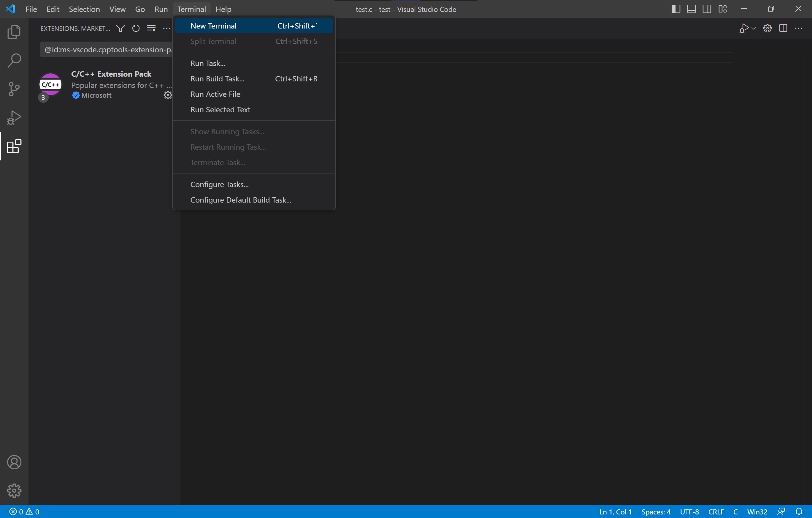The height and width of the screenshot is (518, 812).
Task: Select New Terminal from the menu
Action: (x=254, y=26)
